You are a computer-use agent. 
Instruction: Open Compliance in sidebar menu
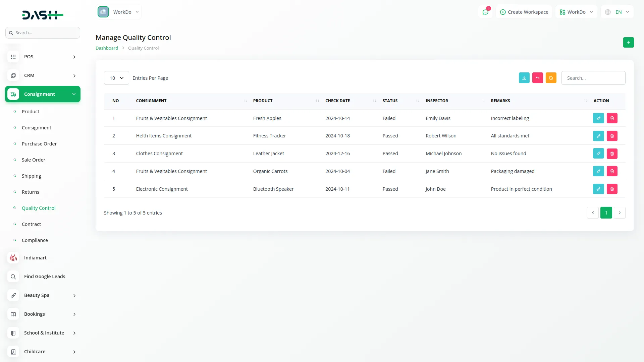click(35, 240)
